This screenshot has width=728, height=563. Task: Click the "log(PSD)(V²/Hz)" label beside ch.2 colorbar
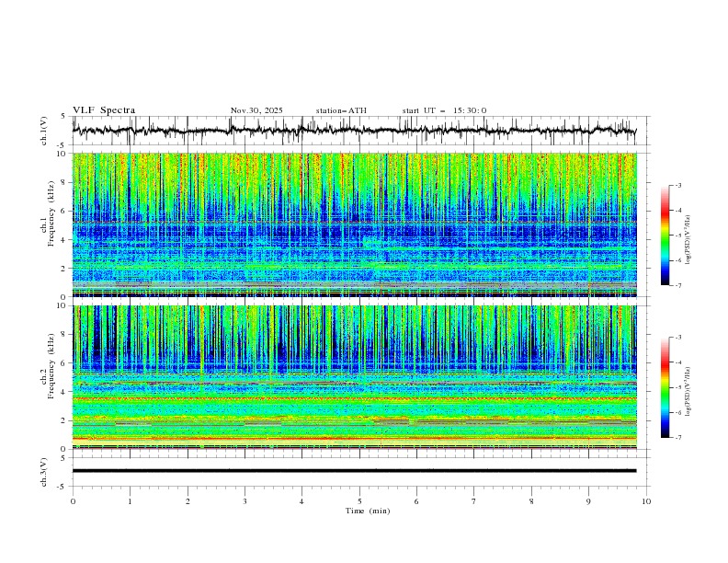coord(688,391)
